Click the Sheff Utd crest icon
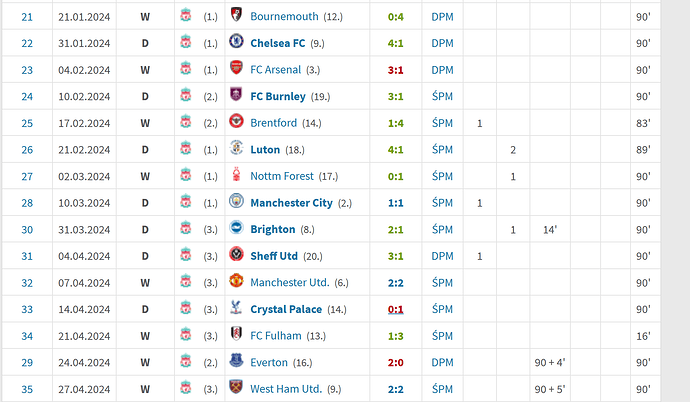Viewport: 690px width, 402px height. coord(236,254)
